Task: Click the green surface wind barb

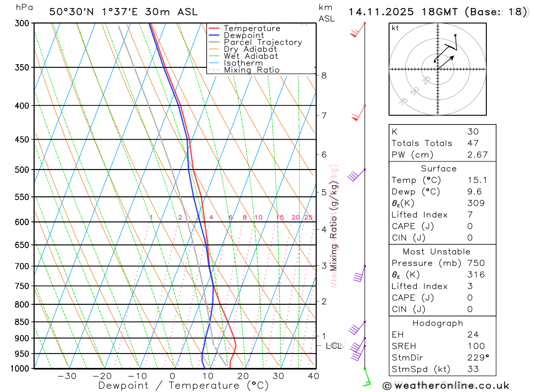Action: (x=367, y=378)
